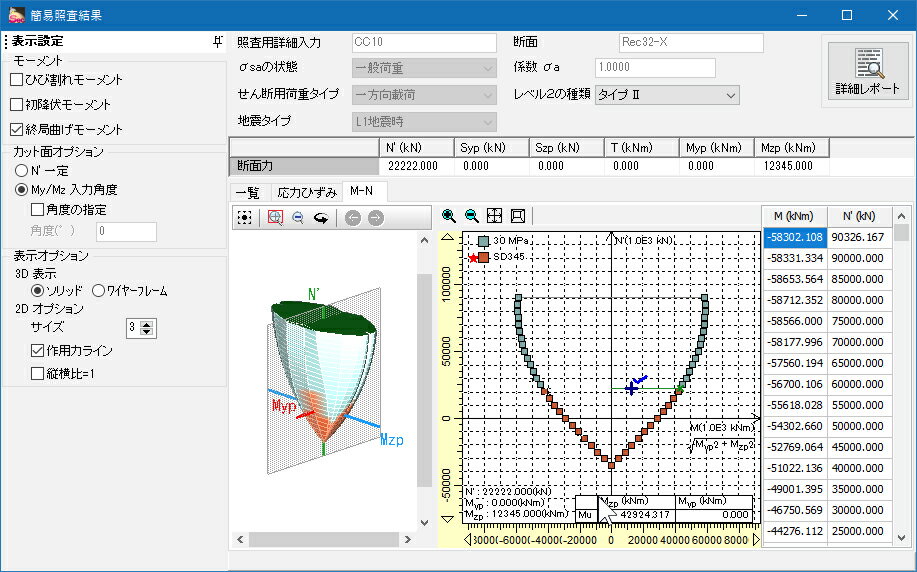Select the N' 一定 radio option
Image resolution: width=917 pixels, height=572 pixels.
[21, 170]
